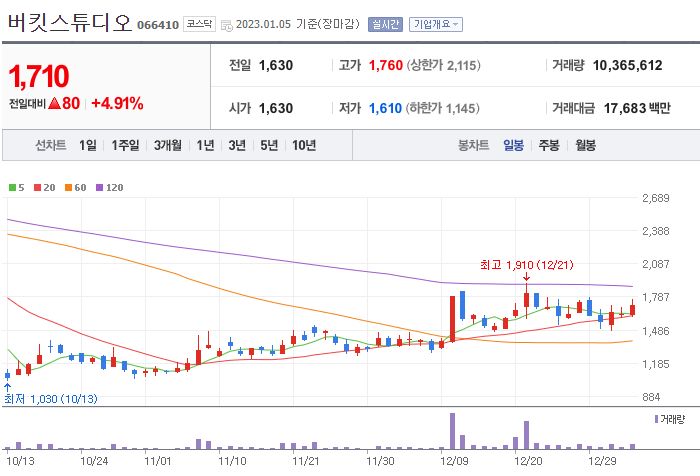The width and height of the screenshot is (700, 476).
Task: Click the 최저 1,030 (10/13) annotation
Action: tap(50, 399)
